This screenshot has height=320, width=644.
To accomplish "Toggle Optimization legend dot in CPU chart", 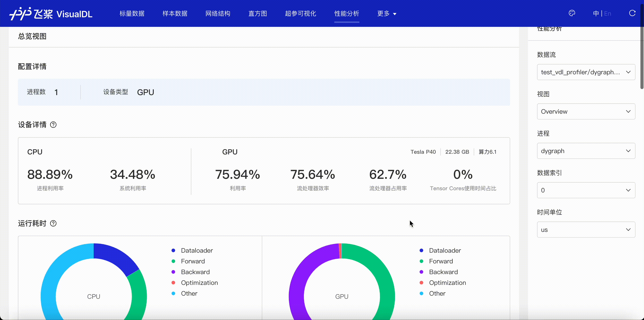I will click(x=173, y=283).
